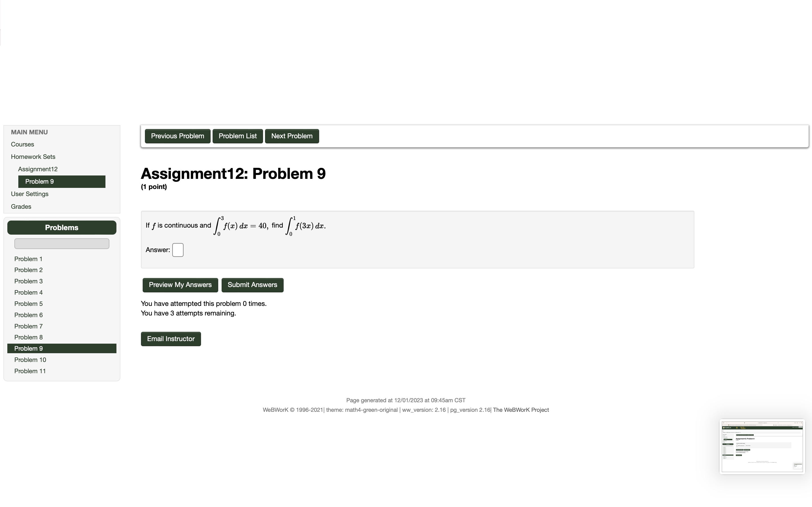
Task: Select Assignment12 in the sidebar
Action: [x=38, y=169]
